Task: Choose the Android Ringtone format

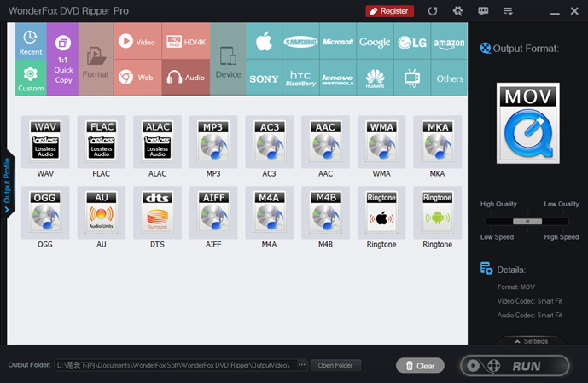Action: tap(438, 212)
